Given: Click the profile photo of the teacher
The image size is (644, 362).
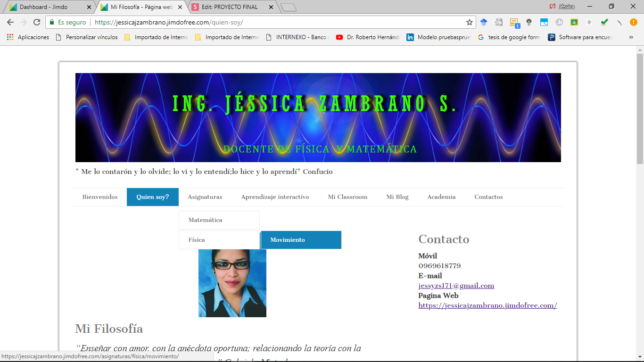Looking at the screenshot, I should coord(232,283).
